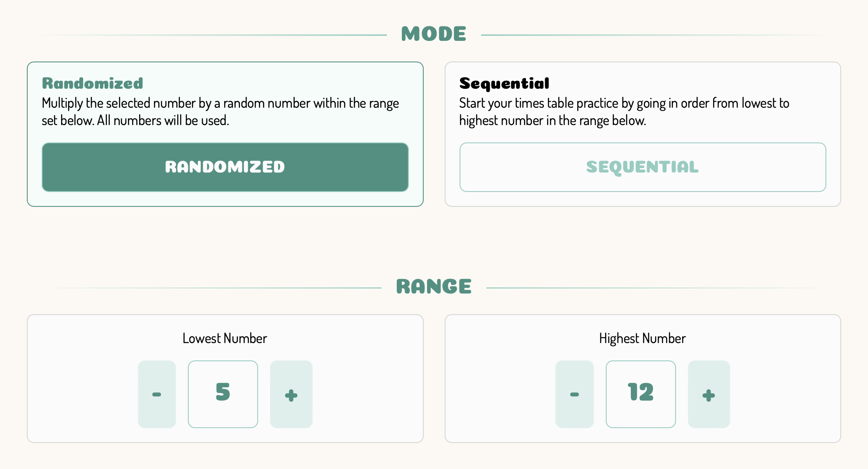Click the Highest Number value field showing 12
The height and width of the screenshot is (469, 868).
[x=641, y=394]
